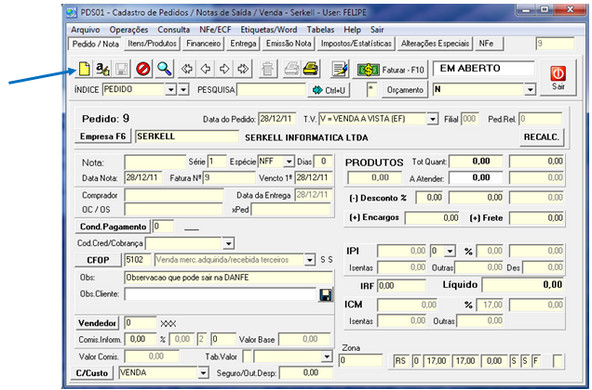The height and width of the screenshot is (390, 592).
Task: Open the Etiquetas/Word menu
Action: coord(269,30)
